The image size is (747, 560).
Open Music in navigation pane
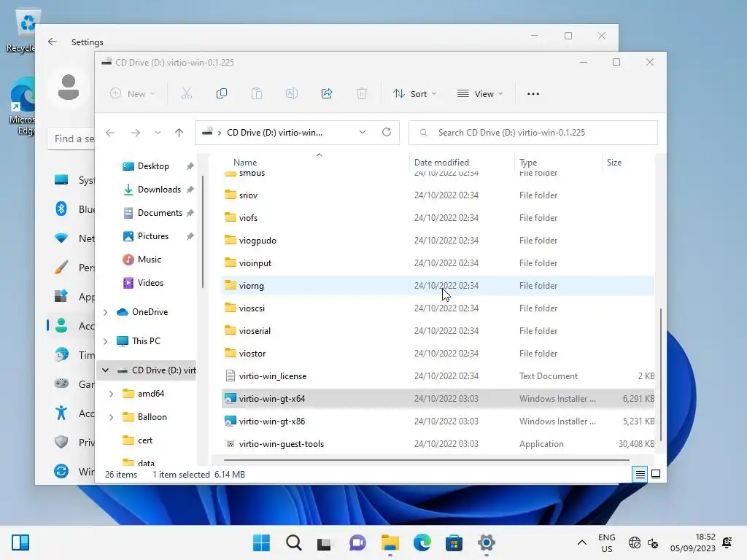click(149, 260)
